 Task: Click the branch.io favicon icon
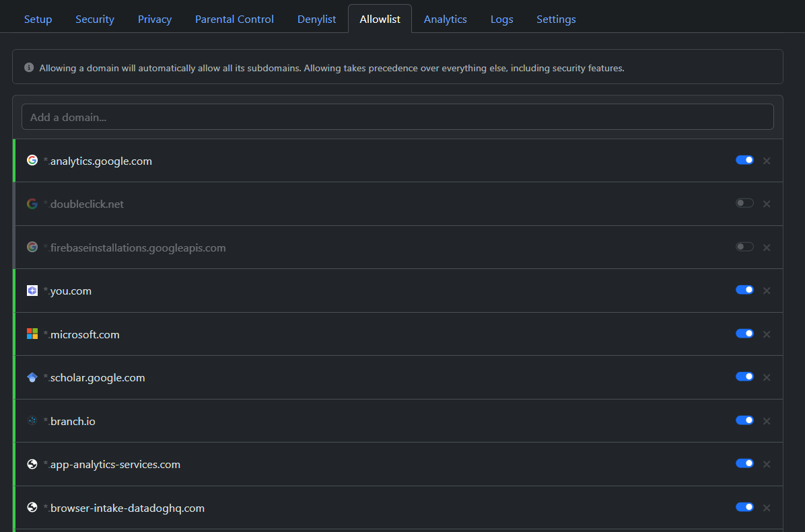(x=32, y=421)
